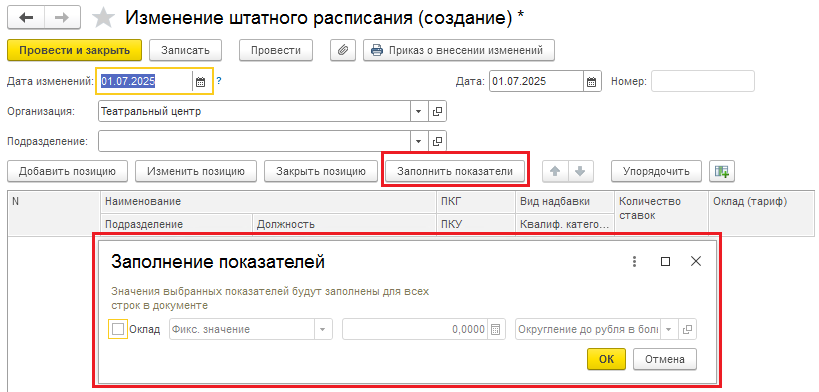Screen dimensions: 819x392
Task: Click the Вид надбавки column header
Action: (x=565, y=202)
